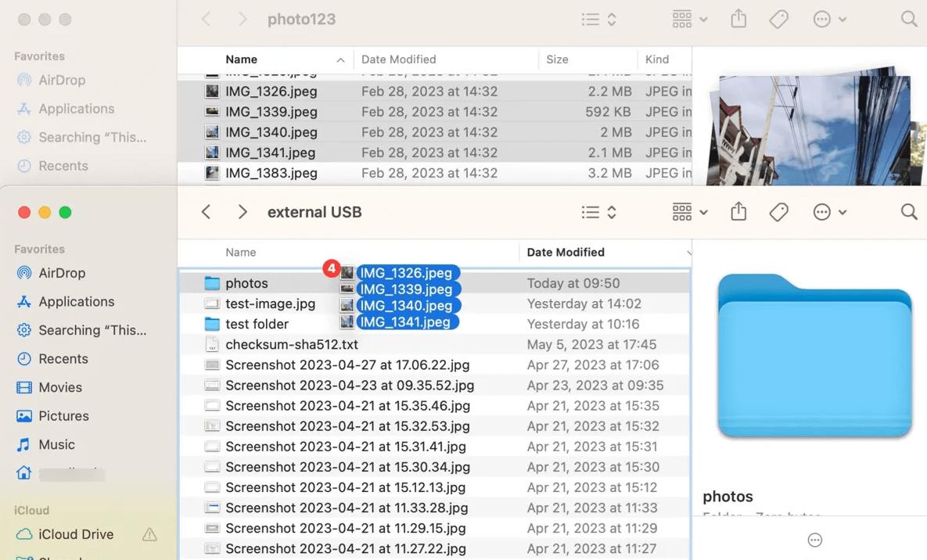Sort by Size column in photo123 window
Image resolution: width=927 pixels, height=560 pixels.
557,59
